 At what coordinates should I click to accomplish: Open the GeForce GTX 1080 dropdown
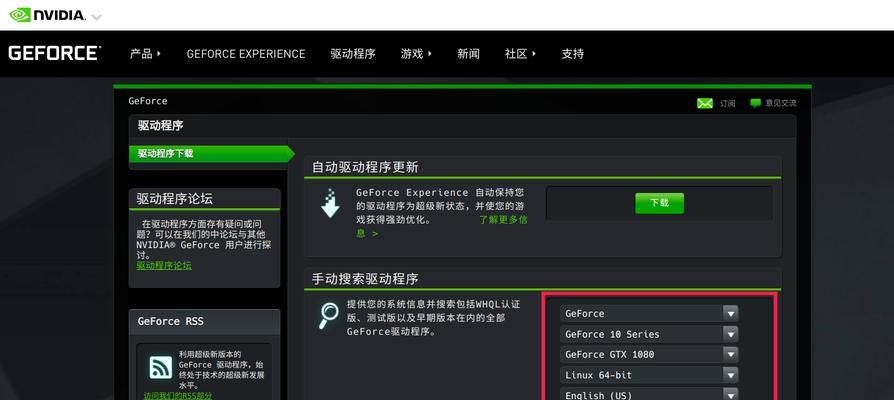pyautogui.click(x=649, y=354)
